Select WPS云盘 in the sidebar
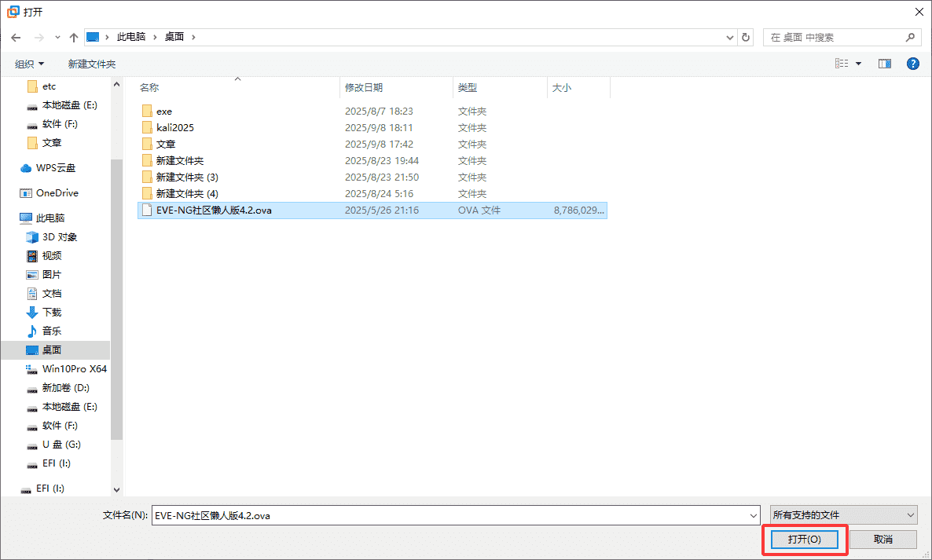Image resolution: width=932 pixels, height=560 pixels. tap(55, 168)
